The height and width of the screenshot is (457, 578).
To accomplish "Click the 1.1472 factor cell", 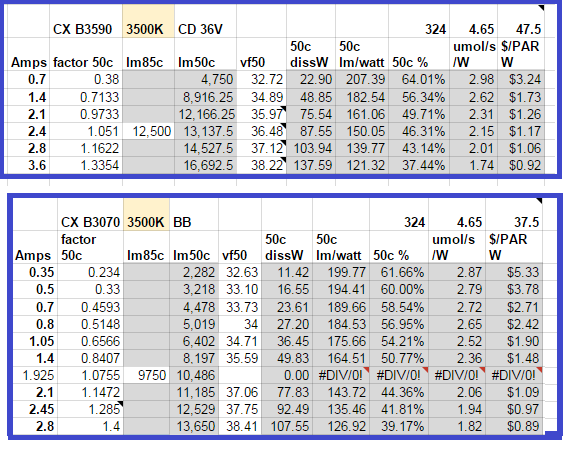I will point(90,392).
